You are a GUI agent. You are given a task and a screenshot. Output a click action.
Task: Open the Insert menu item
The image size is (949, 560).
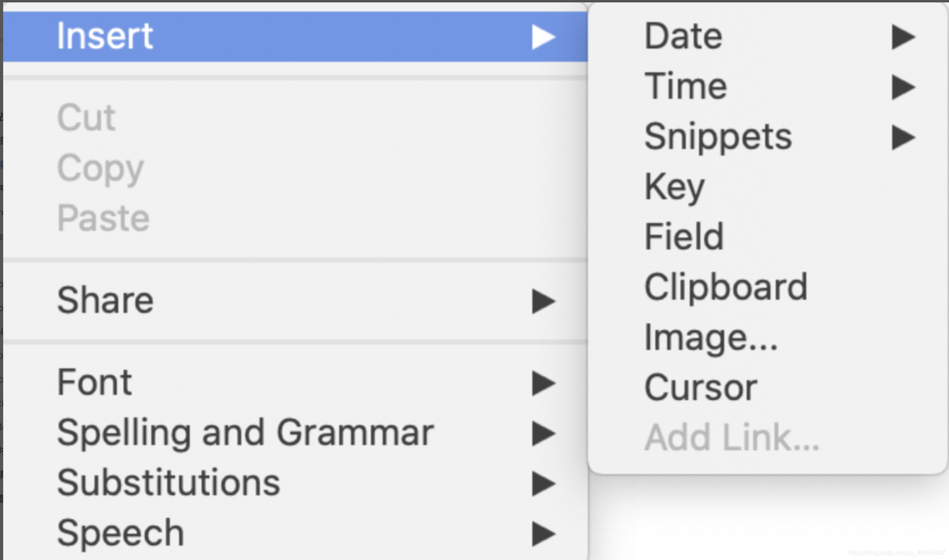[x=105, y=36]
